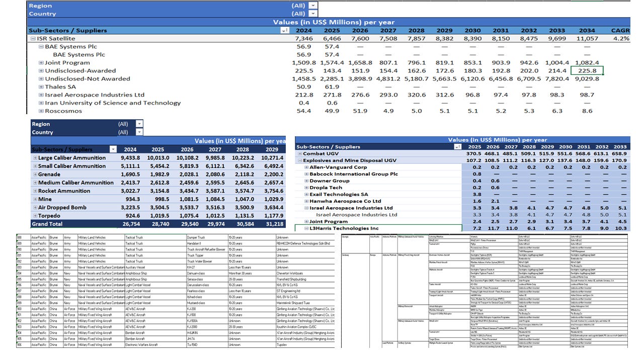Select the CAGR column header
This screenshot has width=644, height=362.
620,30
